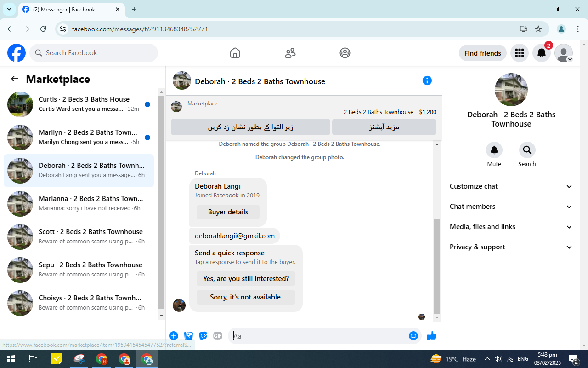Click Find friends button
This screenshot has width=588, height=368.
pos(482,53)
